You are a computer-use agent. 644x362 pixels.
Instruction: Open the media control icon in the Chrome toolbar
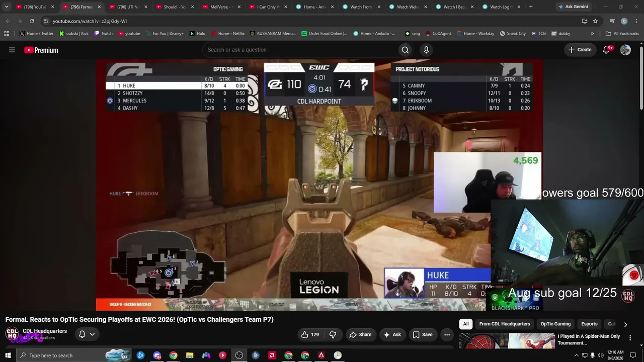pyautogui.click(x=612, y=21)
